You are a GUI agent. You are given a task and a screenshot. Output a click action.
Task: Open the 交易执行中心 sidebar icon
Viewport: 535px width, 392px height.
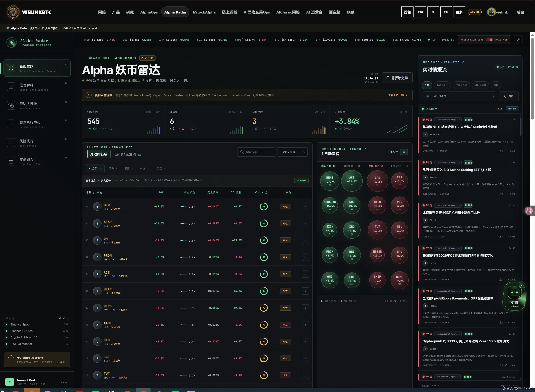click(11, 124)
